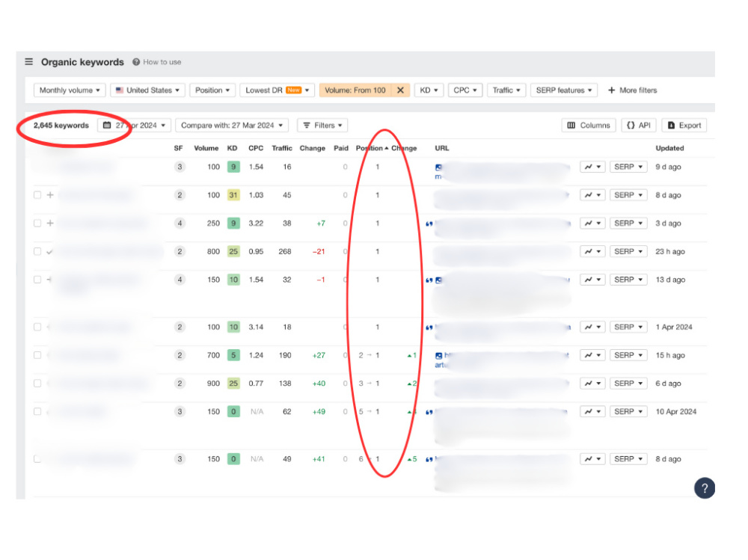
Task: Open the trend chart button in the 9 d ago row
Action: pos(593,167)
